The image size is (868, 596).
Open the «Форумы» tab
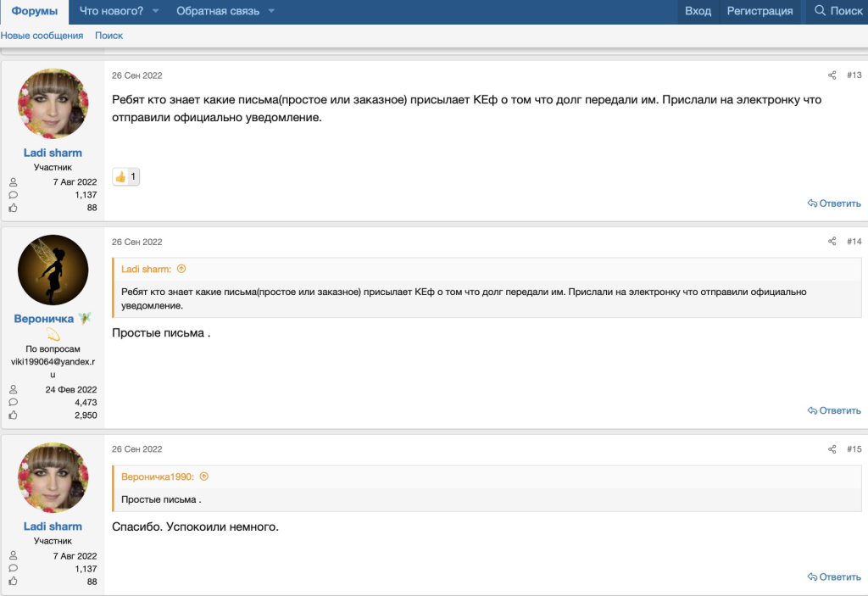tap(34, 11)
